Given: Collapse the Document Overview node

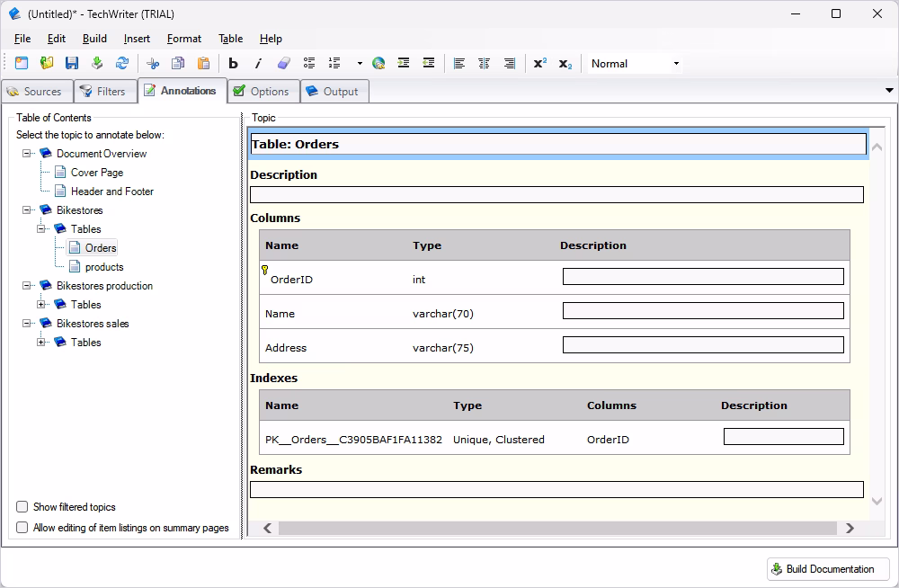Looking at the screenshot, I should point(26,153).
